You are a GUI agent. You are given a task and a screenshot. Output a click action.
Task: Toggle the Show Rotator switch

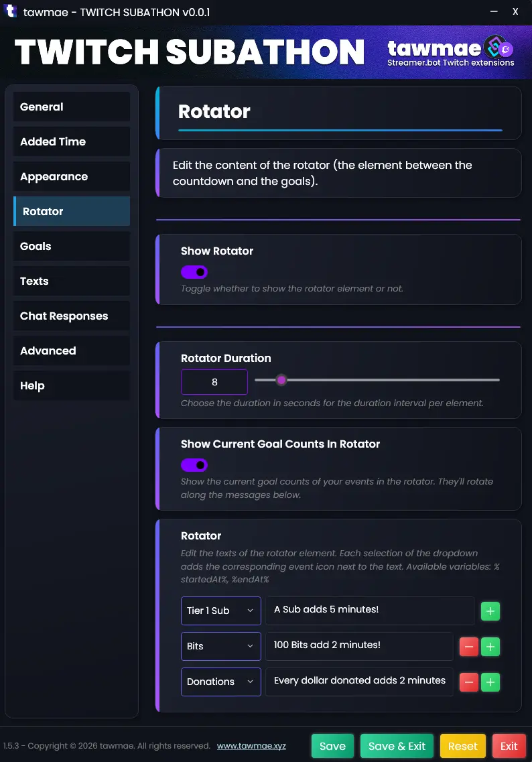[194, 272]
